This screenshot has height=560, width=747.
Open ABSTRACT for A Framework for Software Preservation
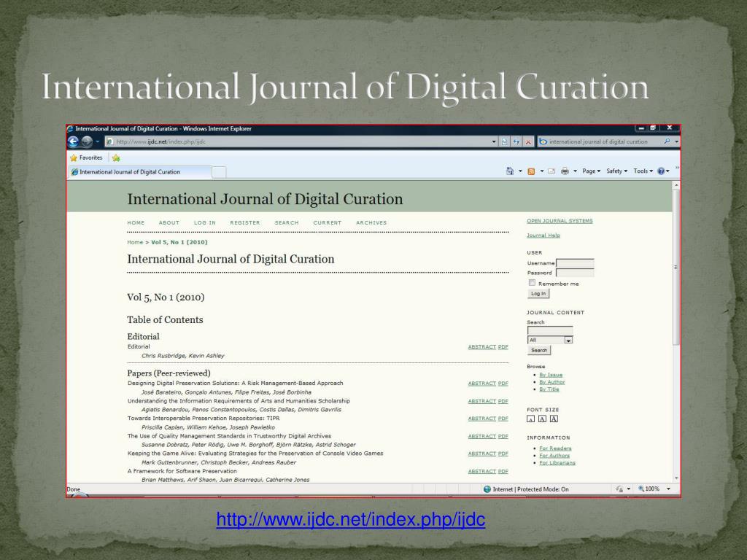(481, 471)
